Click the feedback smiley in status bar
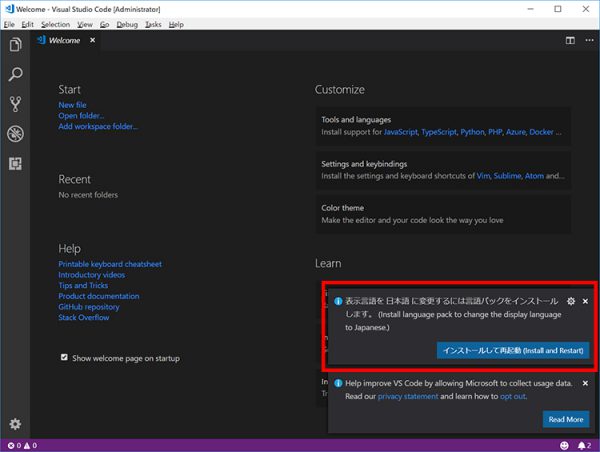 [564, 445]
